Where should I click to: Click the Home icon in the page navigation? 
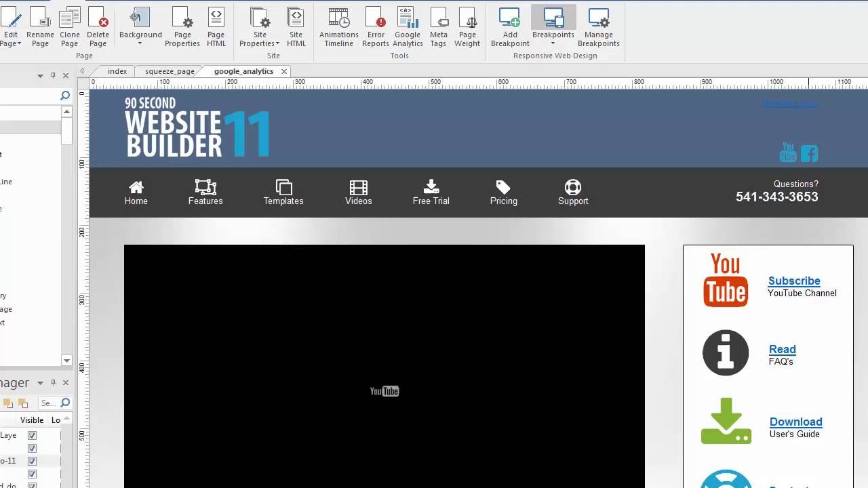click(136, 187)
